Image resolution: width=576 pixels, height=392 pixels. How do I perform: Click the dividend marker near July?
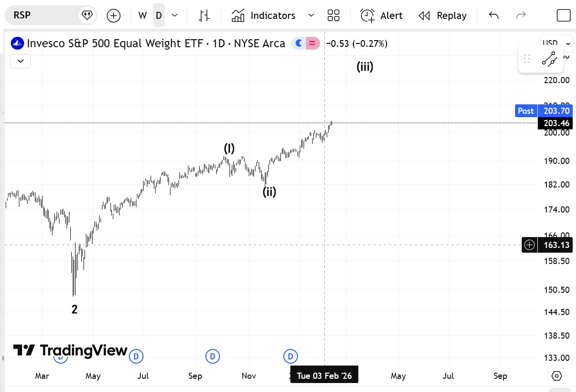(x=136, y=356)
